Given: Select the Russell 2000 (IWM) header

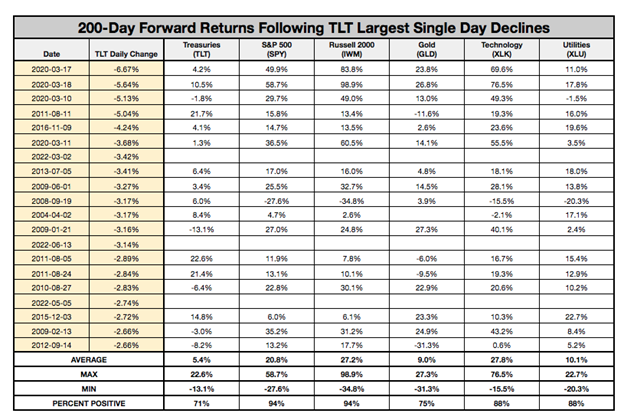Looking at the screenshot, I should [x=350, y=50].
